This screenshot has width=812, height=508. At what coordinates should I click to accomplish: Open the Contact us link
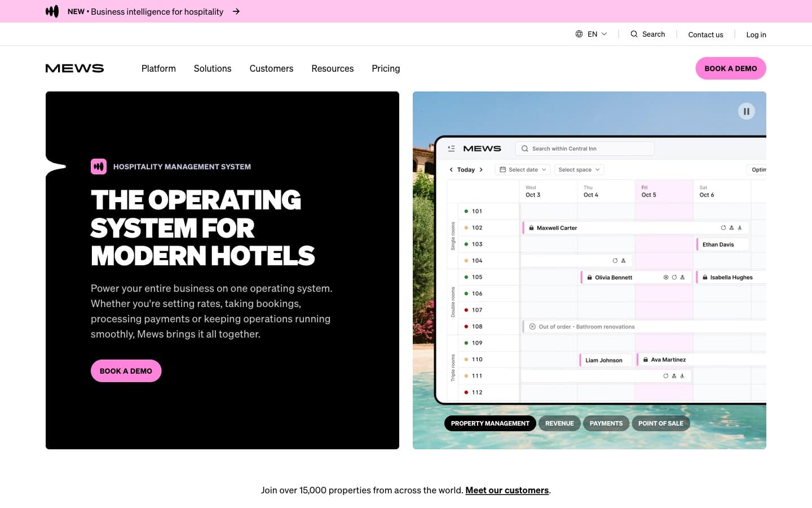pos(705,34)
